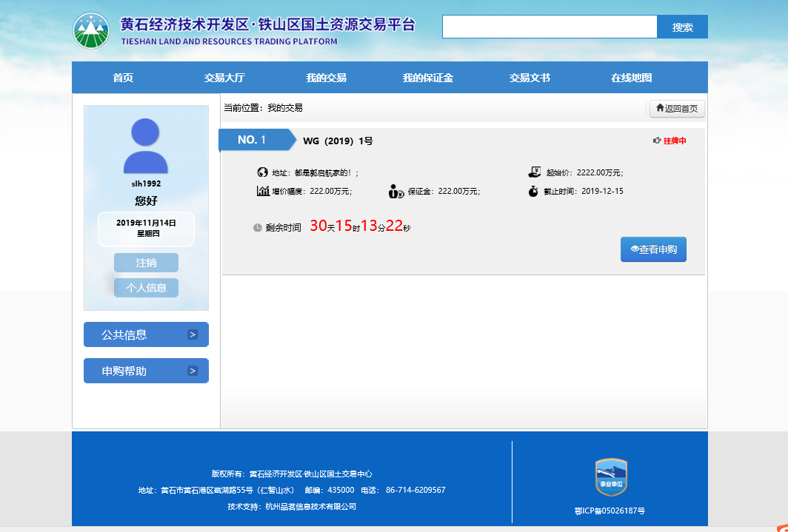Focus the search text input field
Image resolution: width=788 pixels, height=532 pixels.
click(549, 27)
